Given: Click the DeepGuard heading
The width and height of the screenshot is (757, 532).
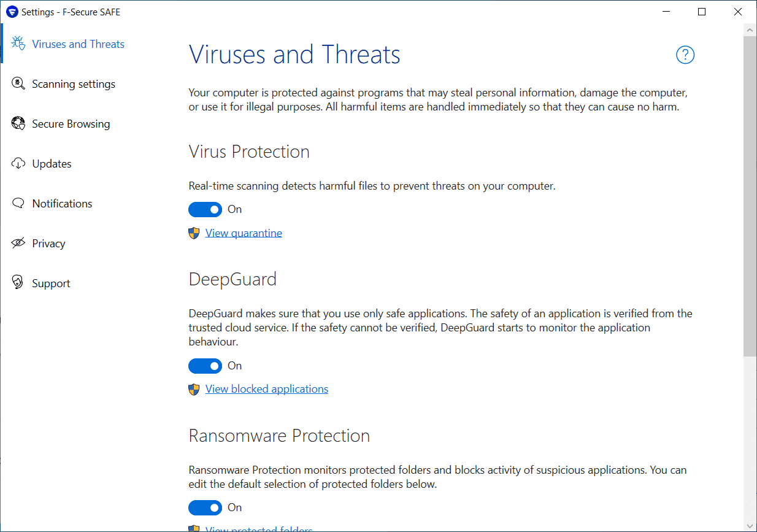Looking at the screenshot, I should (232, 279).
